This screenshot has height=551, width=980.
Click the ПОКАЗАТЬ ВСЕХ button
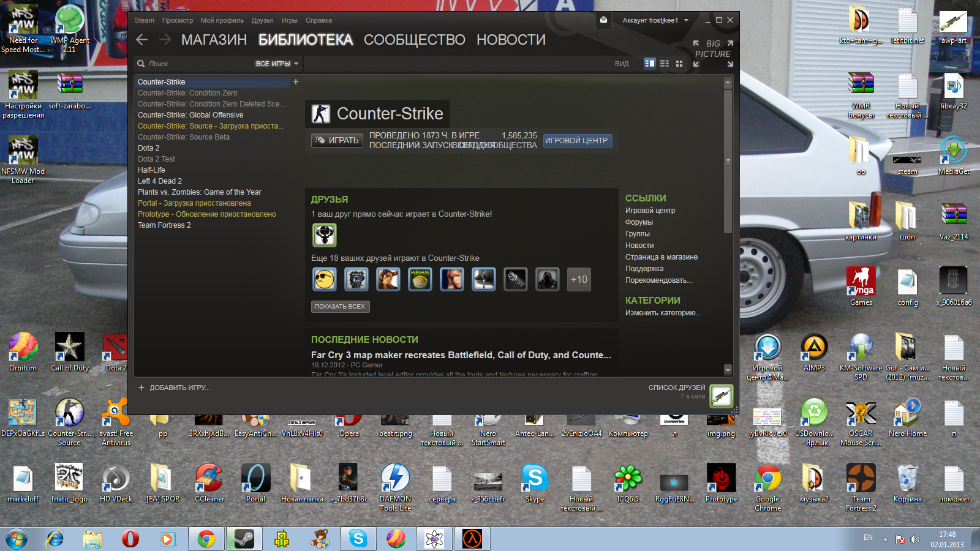tap(340, 306)
